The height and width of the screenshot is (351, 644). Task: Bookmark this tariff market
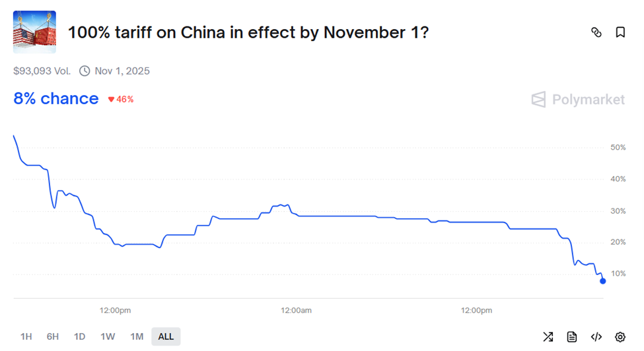(620, 32)
